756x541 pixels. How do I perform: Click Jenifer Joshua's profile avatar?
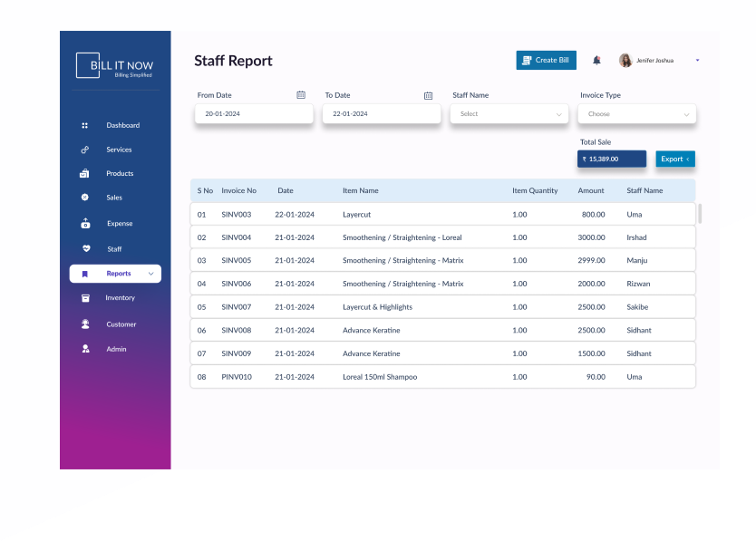(625, 61)
